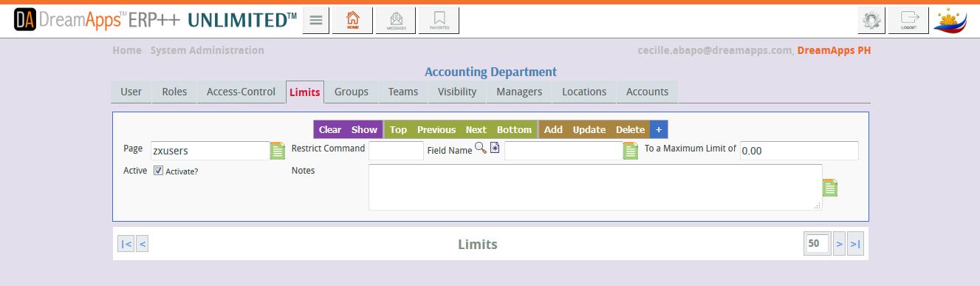The width and height of the screenshot is (980, 286).
Task: Click the Update button
Action: click(589, 129)
